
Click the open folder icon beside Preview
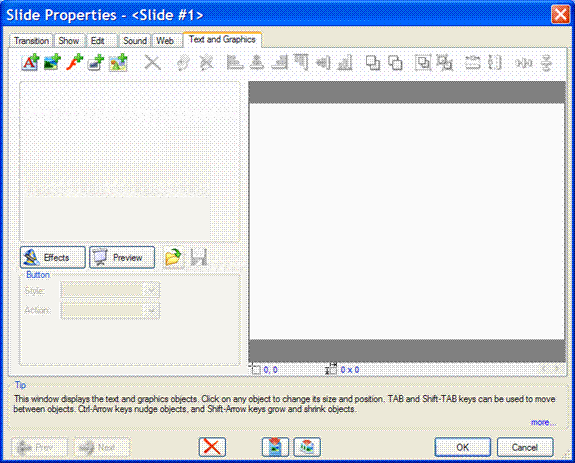coord(173,257)
